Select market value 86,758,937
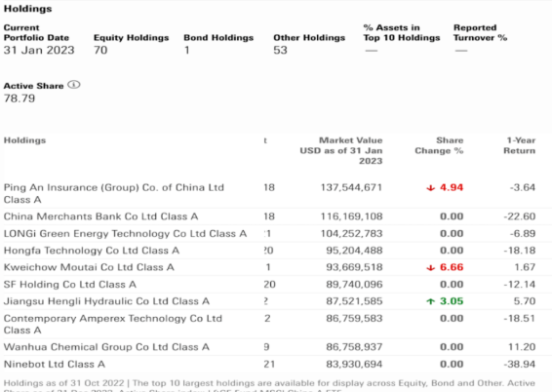Image resolution: width=552 pixels, height=392 pixels. coord(354,347)
